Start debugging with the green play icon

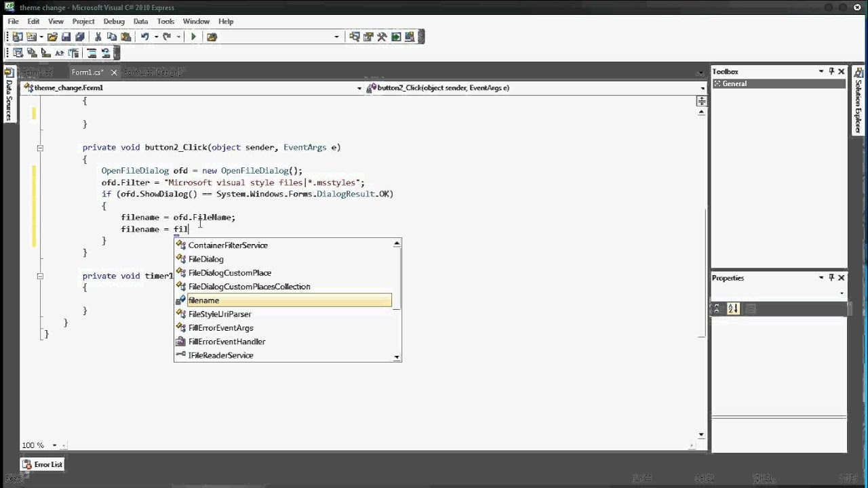pos(193,37)
